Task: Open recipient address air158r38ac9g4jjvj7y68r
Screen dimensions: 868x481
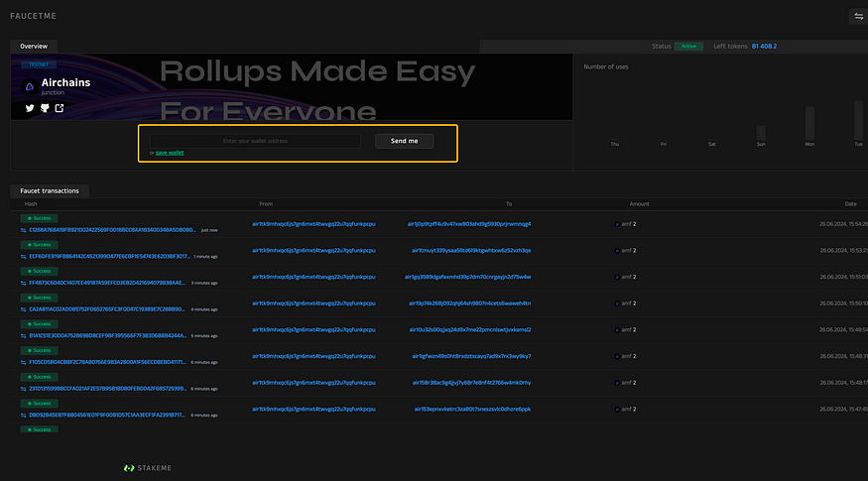Action: pyautogui.click(x=471, y=383)
